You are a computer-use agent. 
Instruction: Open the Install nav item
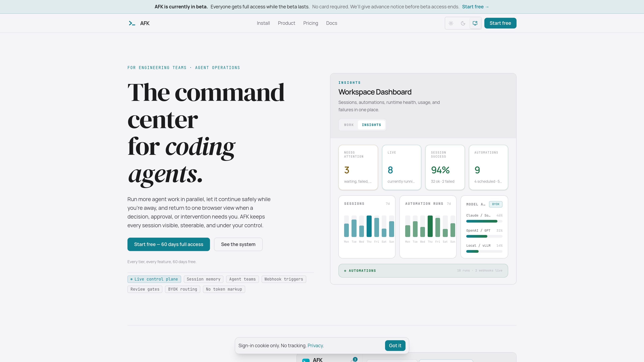tap(263, 23)
